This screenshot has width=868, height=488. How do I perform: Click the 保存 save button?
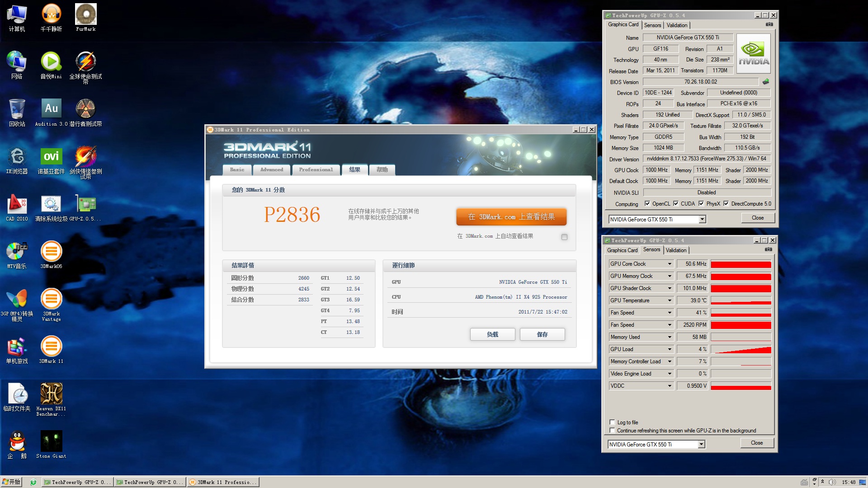[x=542, y=334]
